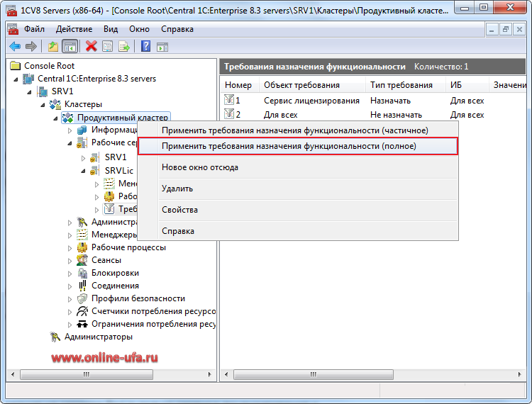Select the Рабочие процессы tree item label
Viewport: 532px width, 404px height.
(128, 247)
